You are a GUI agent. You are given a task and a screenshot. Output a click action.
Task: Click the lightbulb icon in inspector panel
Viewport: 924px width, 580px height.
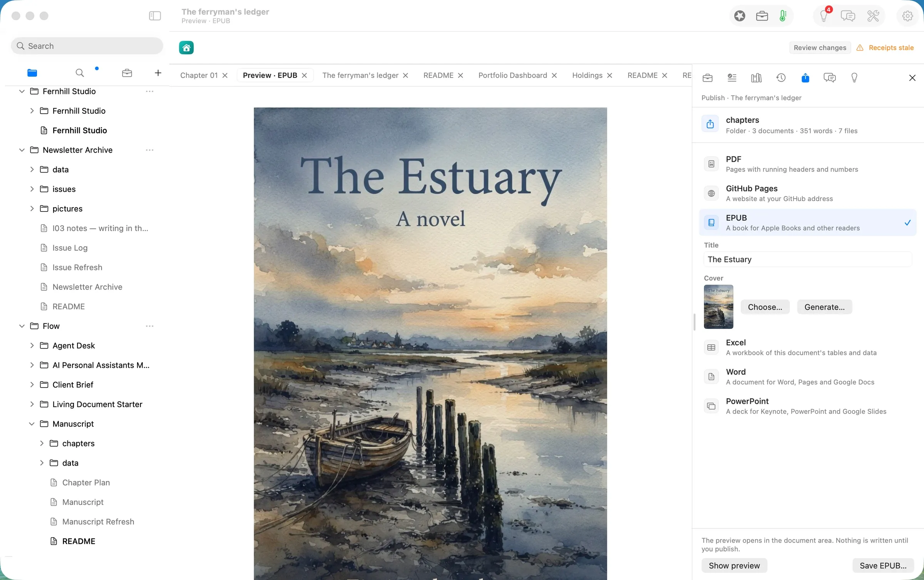click(854, 78)
